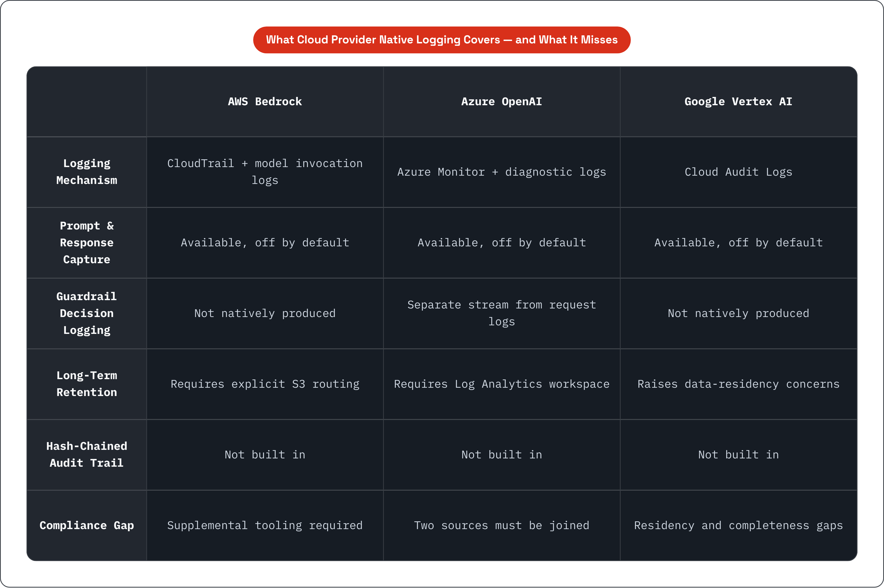Click the Logging Mechanism row label
Screen dimensions: 884x588
[x=87, y=172]
